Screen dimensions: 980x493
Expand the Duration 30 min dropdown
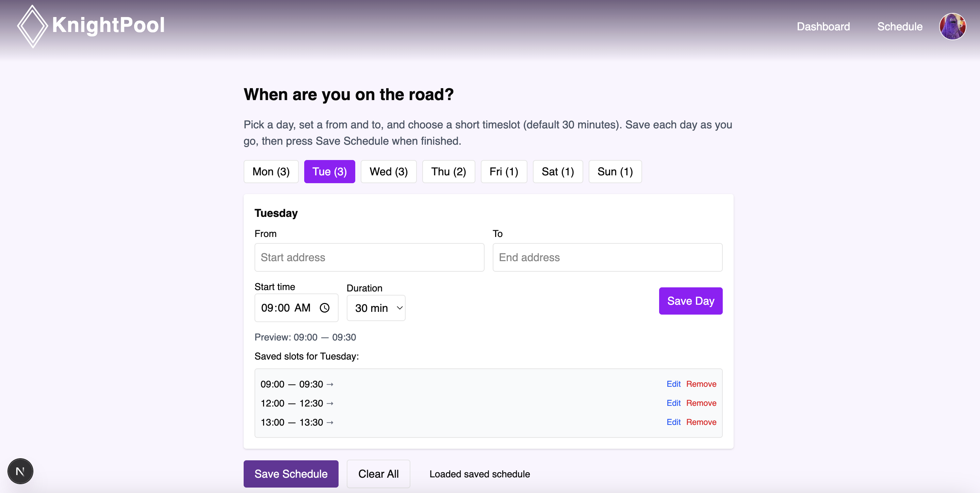tap(376, 308)
